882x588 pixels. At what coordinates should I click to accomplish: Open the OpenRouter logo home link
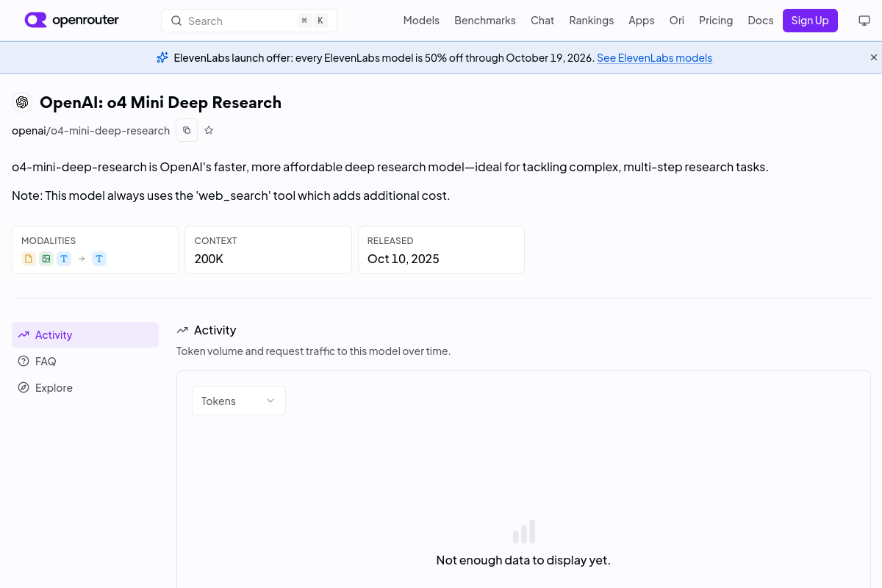(x=72, y=21)
